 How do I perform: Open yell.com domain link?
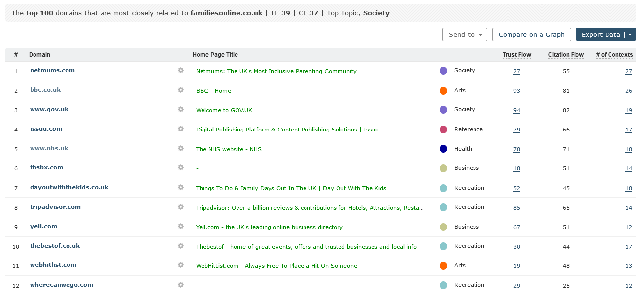click(43, 226)
